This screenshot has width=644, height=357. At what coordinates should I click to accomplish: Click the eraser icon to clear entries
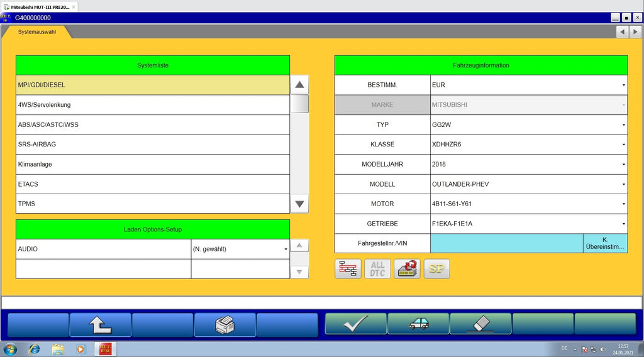point(480,324)
